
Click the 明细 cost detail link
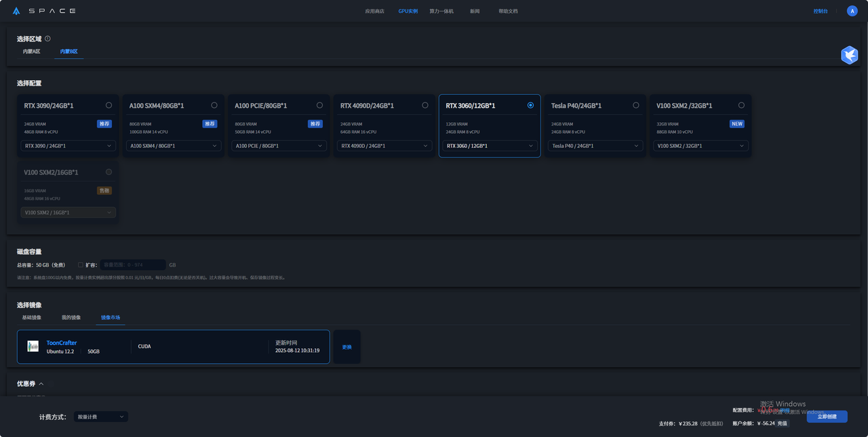[785, 410]
